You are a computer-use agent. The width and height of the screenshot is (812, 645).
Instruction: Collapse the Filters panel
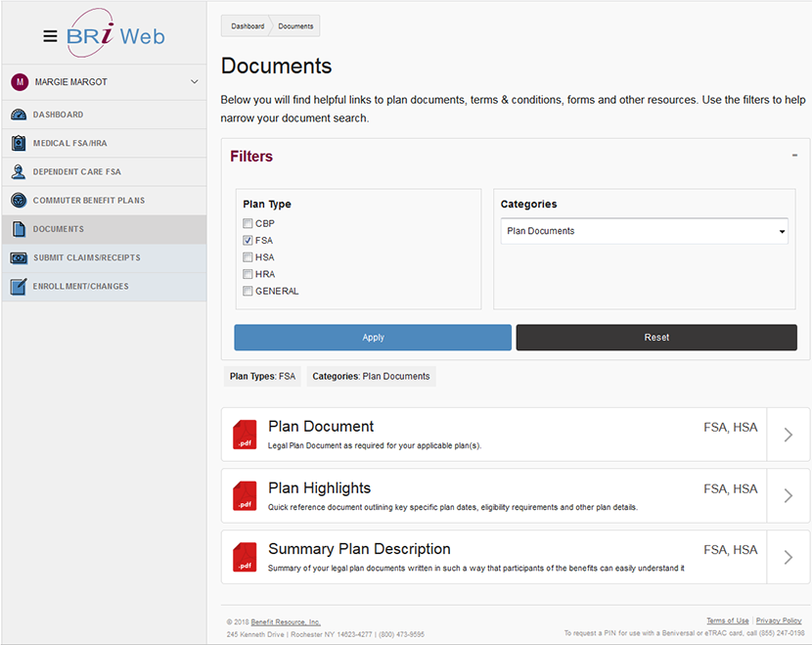pos(795,155)
